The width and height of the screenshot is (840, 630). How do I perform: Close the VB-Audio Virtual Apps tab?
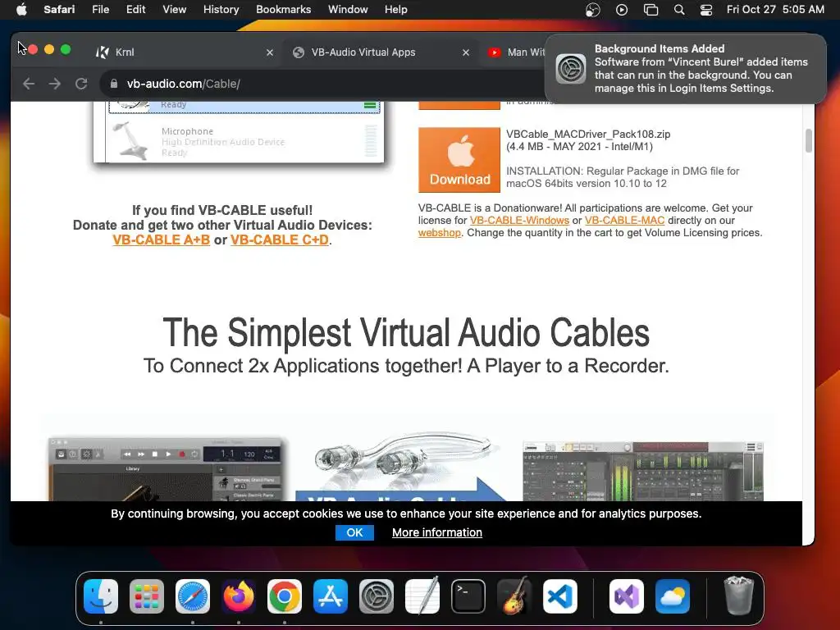[466, 52]
